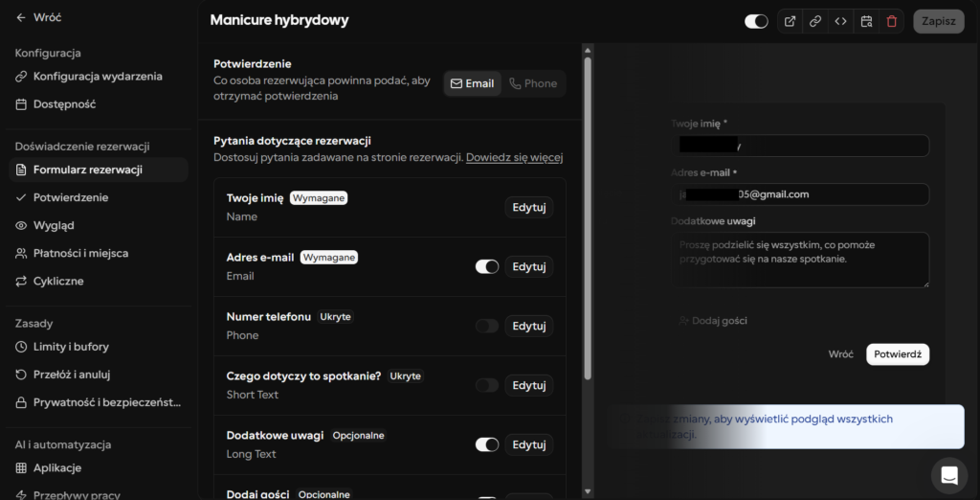Image resolution: width=980 pixels, height=500 pixels.
Task: Open the Dowiedz się więcej link
Action: point(514,158)
